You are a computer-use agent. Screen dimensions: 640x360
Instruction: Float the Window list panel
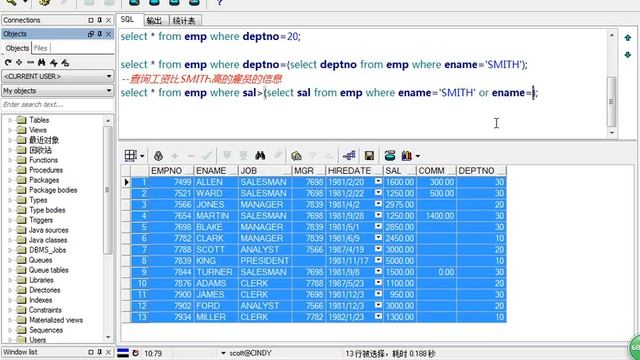[91, 352]
